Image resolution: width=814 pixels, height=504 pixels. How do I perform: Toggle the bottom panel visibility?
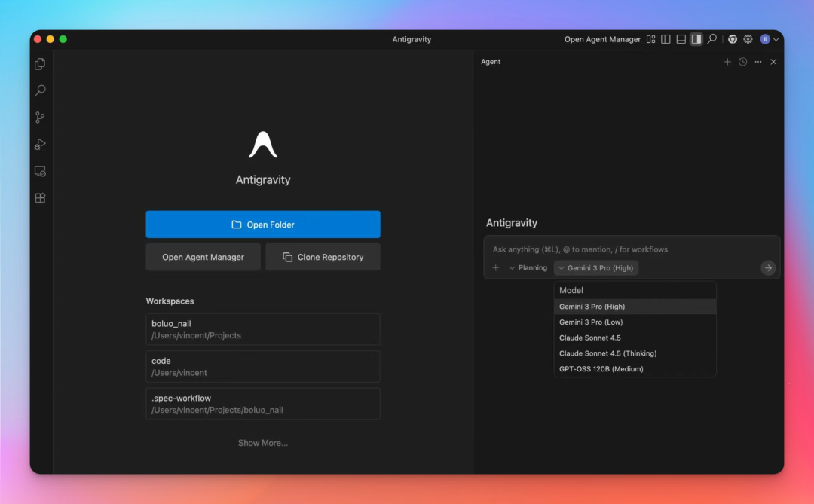[681, 38]
